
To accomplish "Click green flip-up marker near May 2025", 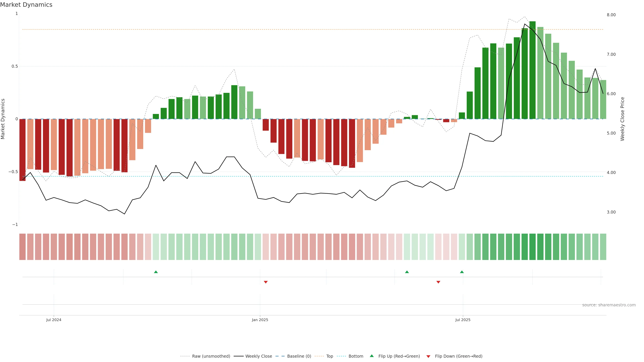I will click(407, 272).
